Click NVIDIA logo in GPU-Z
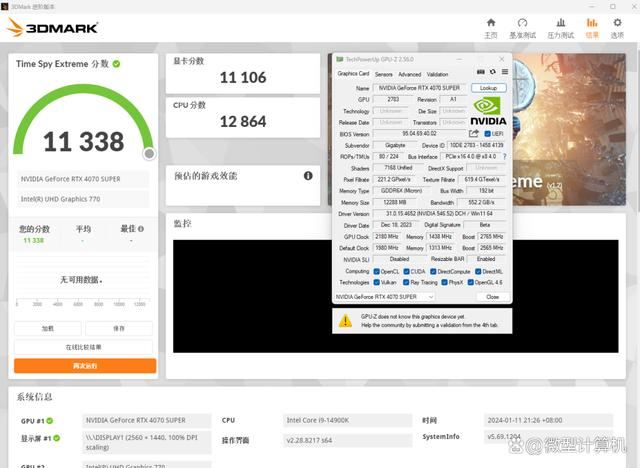The image size is (640, 468). pos(488,111)
